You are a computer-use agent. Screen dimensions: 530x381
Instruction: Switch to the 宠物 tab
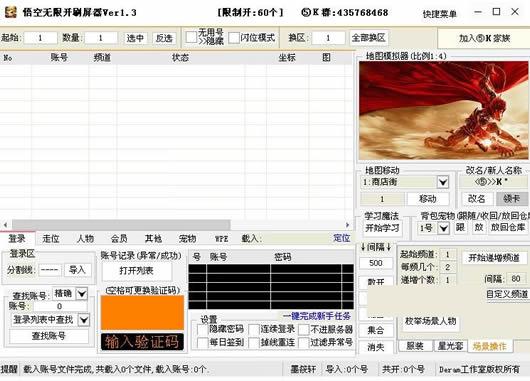point(188,239)
